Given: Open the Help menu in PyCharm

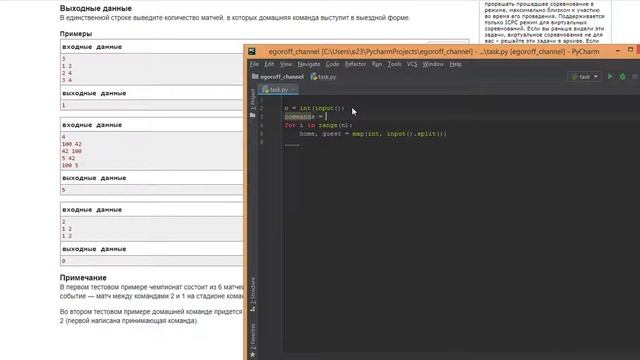Looking at the screenshot, I should [x=455, y=64].
